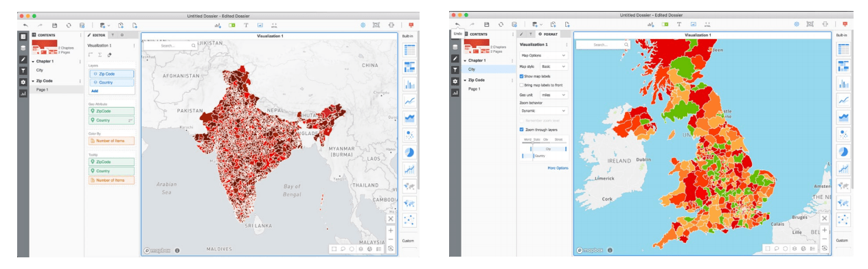868x269 pixels.
Task: Select network visualization in left window gallery
Action: (x=410, y=220)
